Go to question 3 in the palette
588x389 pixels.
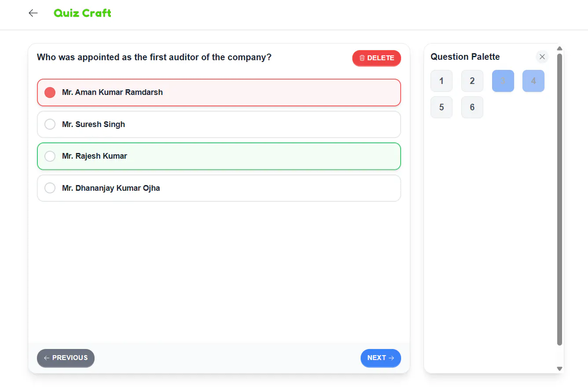503,81
